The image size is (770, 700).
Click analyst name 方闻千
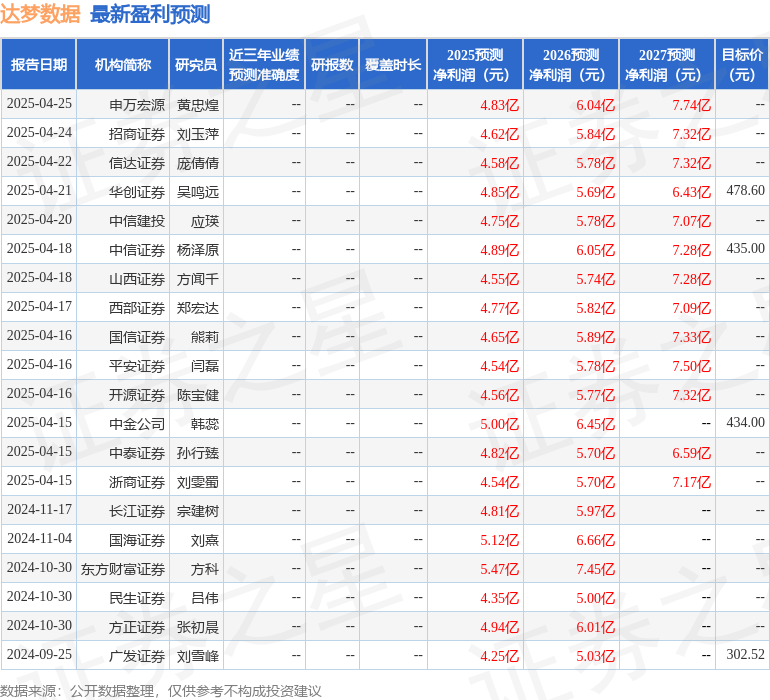(x=198, y=279)
